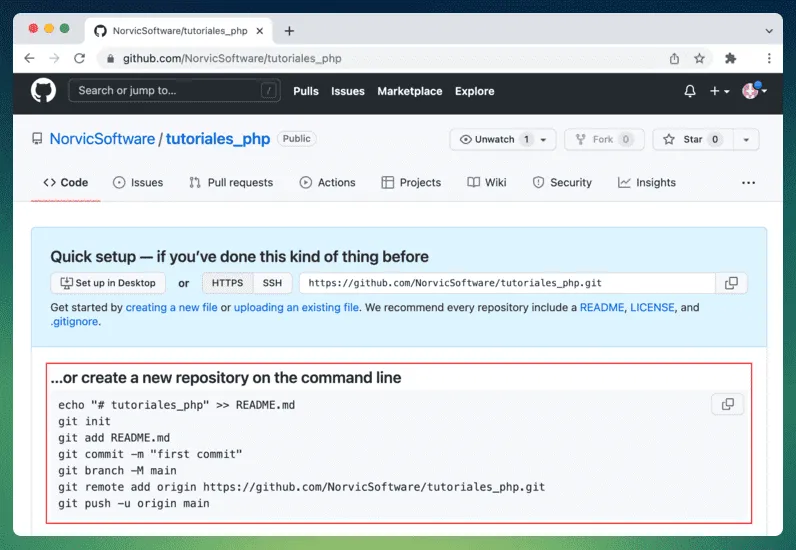This screenshot has height=550, width=796.
Task: Expand the more repository tabs ellipsis
Action: 748,183
